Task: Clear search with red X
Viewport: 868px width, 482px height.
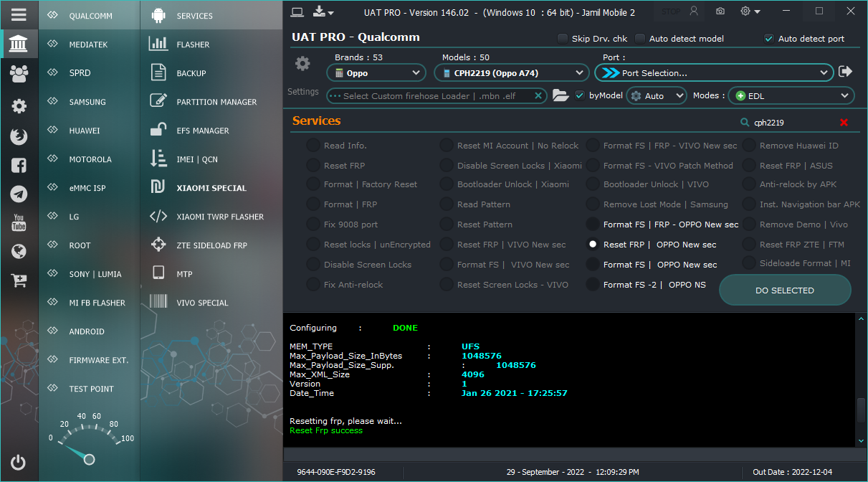Action: click(x=844, y=123)
